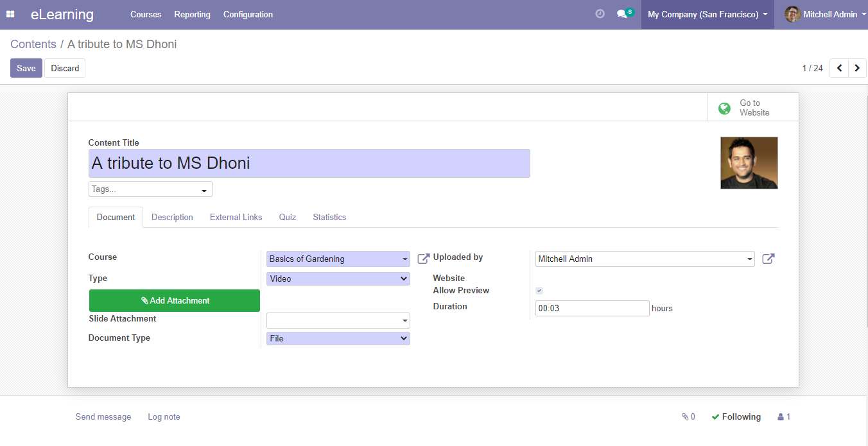Click the 1 / 24 pager text
Screen dimensions: 868x446
812,68
